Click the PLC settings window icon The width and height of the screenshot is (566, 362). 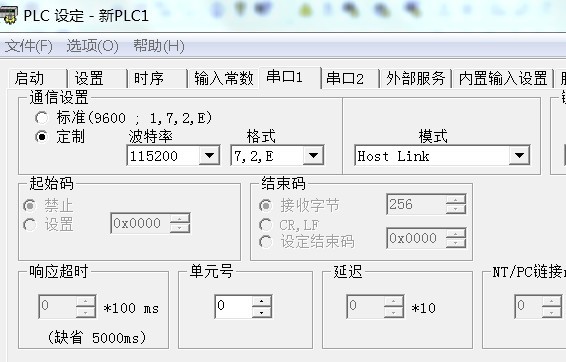tap(9, 15)
